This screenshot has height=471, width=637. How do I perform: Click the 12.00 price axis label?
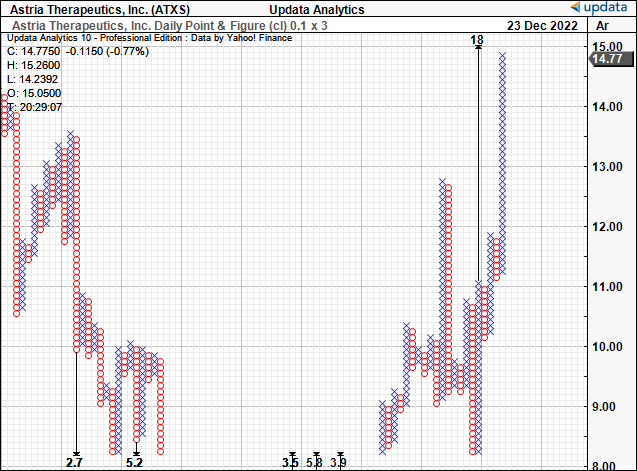pos(607,226)
